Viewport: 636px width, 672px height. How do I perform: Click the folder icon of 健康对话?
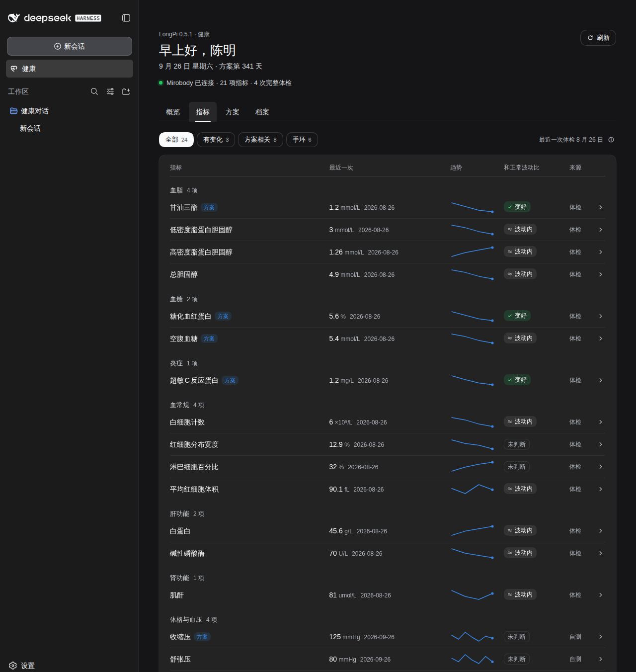point(14,111)
